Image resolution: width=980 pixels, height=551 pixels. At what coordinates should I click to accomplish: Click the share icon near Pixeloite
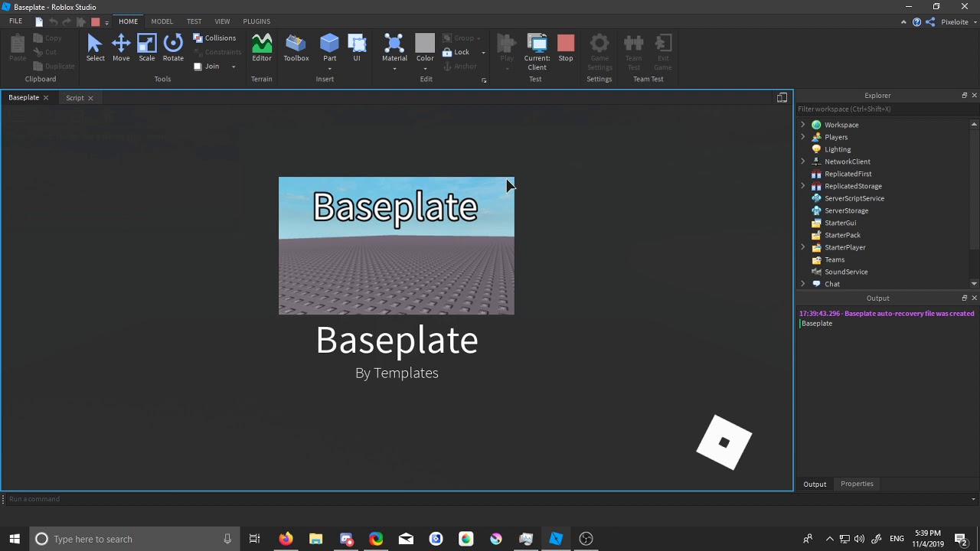click(x=930, y=22)
